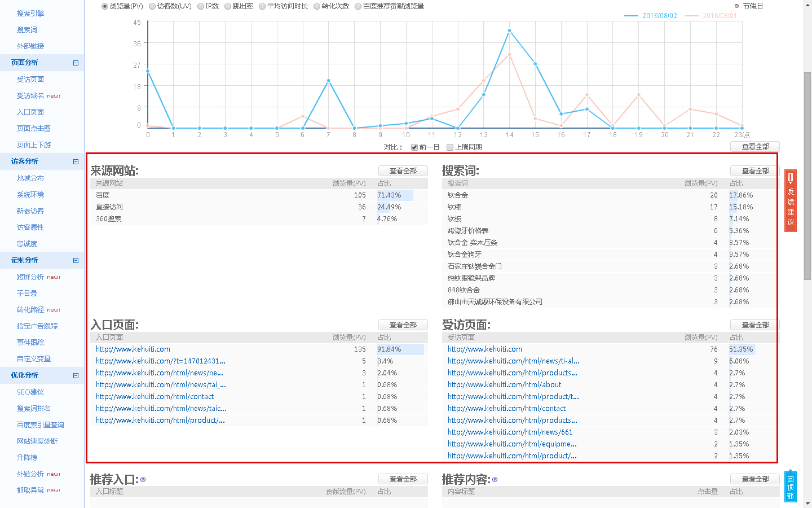
Task: Click 查看全部 for 推荐入口
Action: coord(403,479)
